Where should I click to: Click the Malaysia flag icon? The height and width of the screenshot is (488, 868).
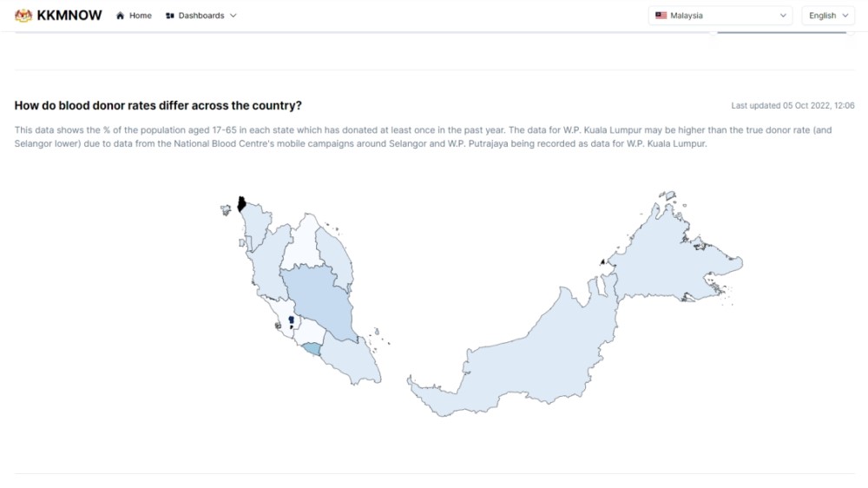pyautogui.click(x=661, y=16)
